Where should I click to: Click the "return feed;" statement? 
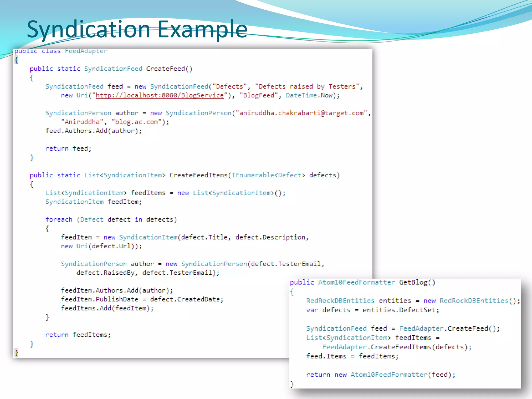(x=68, y=149)
